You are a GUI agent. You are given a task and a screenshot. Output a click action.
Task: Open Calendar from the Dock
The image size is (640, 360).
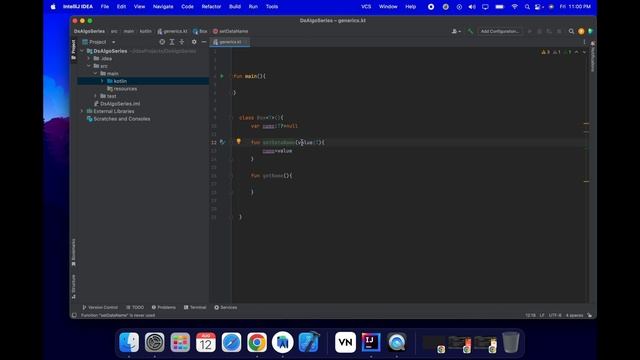206,342
